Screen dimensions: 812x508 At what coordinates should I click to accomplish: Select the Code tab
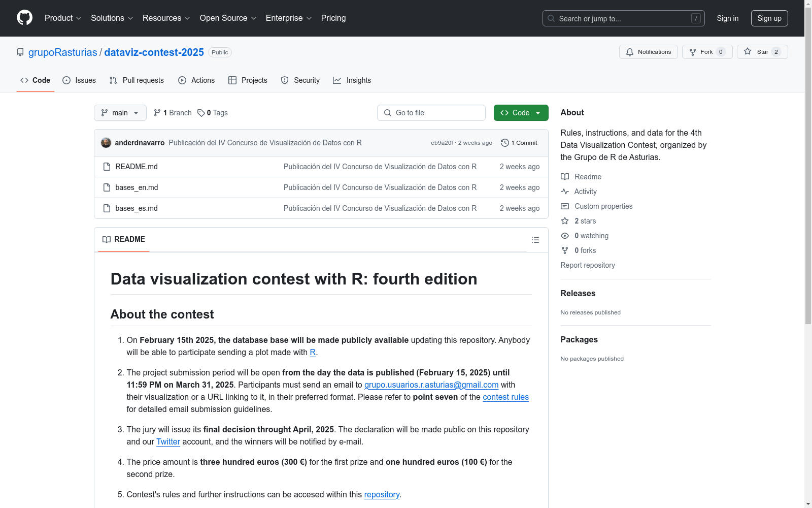tap(36, 80)
